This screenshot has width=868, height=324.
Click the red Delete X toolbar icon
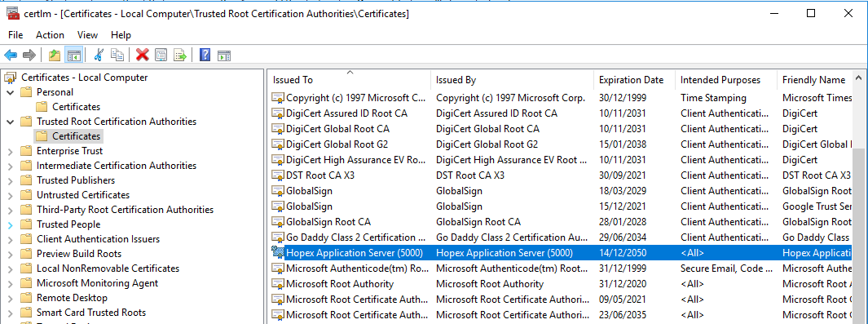click(x=143, y=55)
